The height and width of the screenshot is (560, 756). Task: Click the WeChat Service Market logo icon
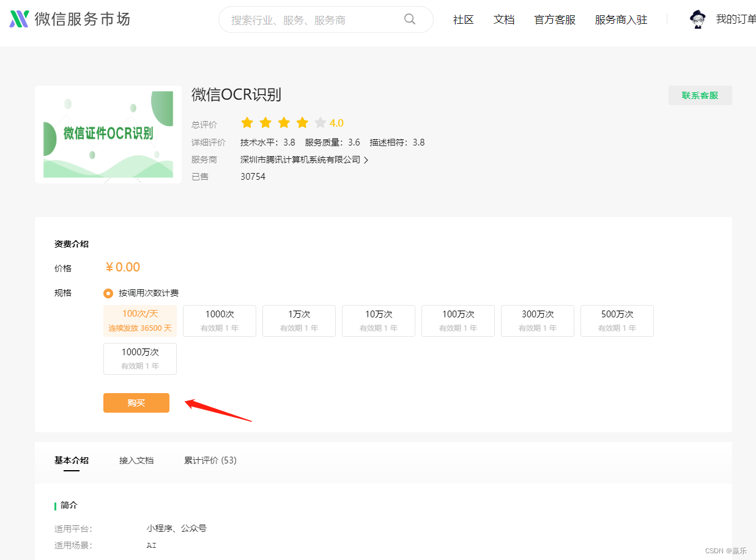point(19,19)
